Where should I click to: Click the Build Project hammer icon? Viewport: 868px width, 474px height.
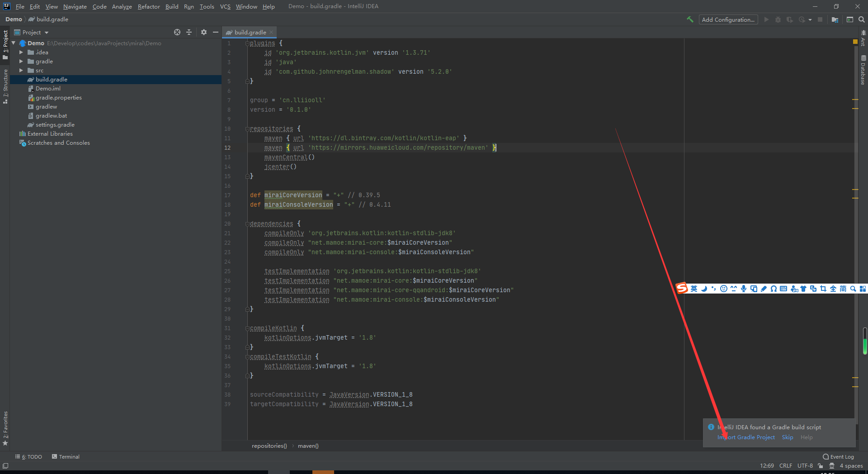[x=690, y=19]
